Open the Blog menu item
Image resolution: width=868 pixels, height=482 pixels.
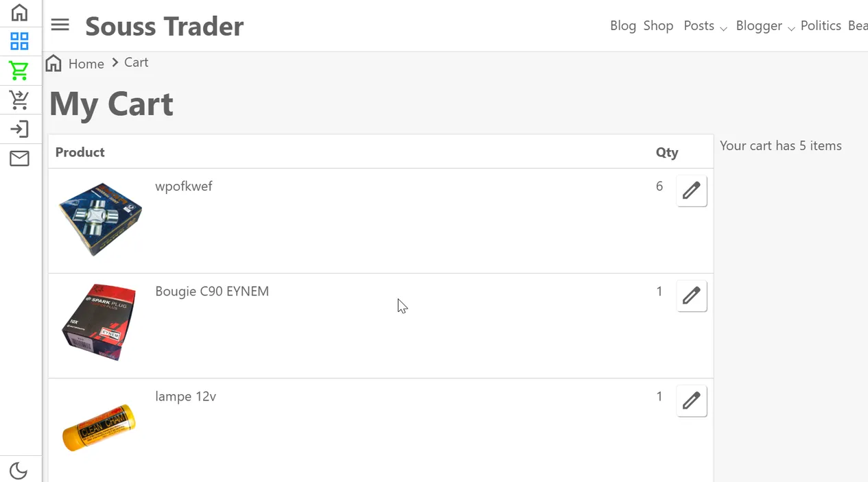pos(622,26)
